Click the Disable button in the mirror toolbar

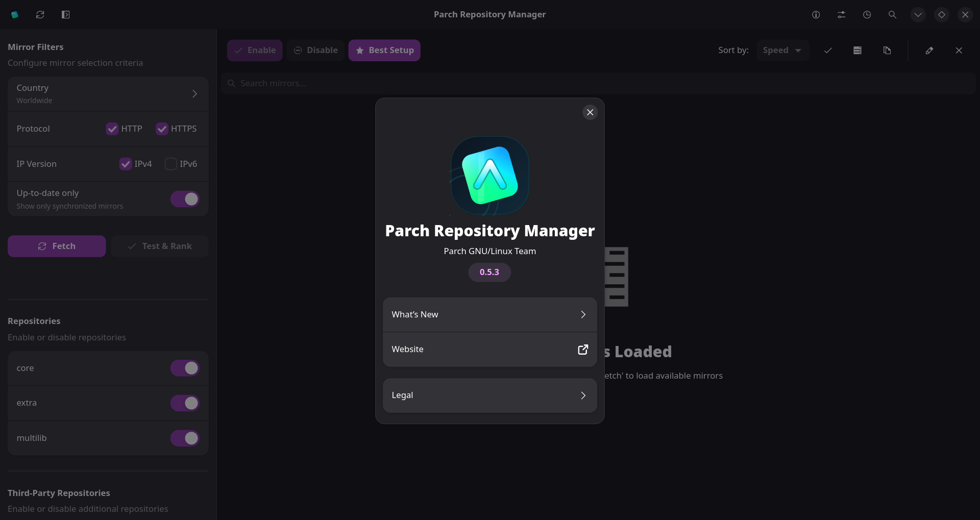click(315, 51)
